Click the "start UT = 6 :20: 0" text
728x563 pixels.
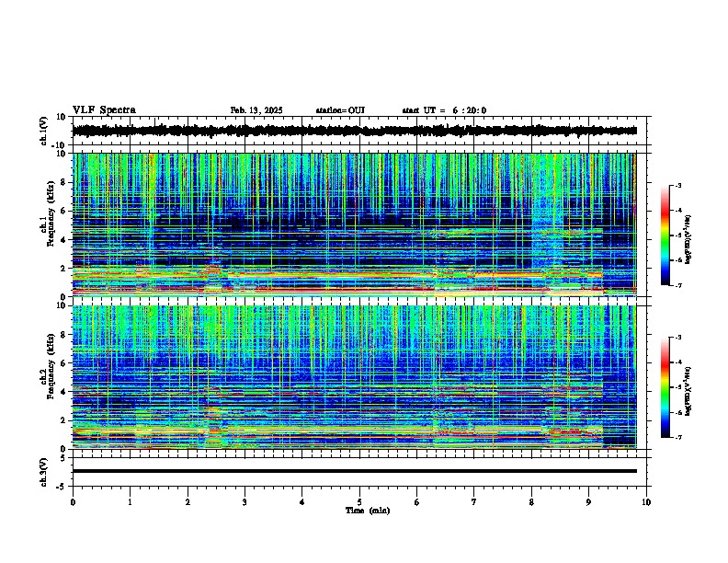tap(444, 110)
